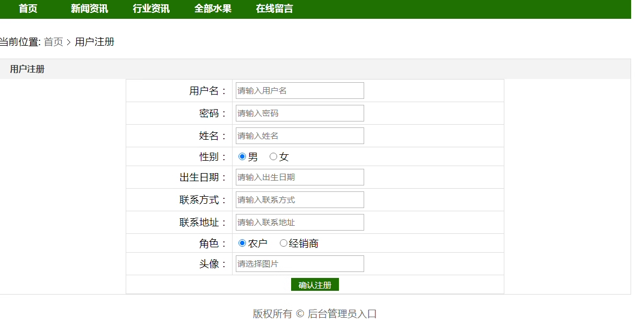Select the 男 gender radio button
The height and width of the screenshot is (329, 644).
pos(242,157)
